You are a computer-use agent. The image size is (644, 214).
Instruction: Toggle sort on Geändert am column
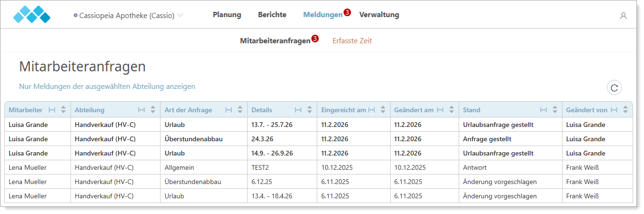[x=452, y=110]
